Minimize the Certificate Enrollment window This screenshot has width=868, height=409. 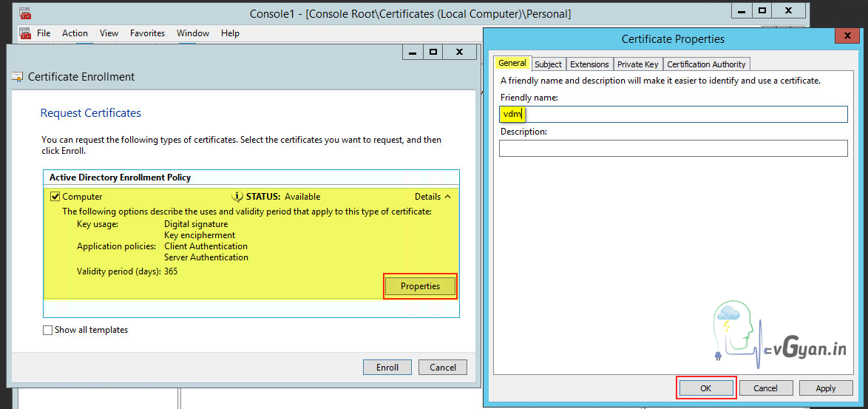[x=412, y=52]
